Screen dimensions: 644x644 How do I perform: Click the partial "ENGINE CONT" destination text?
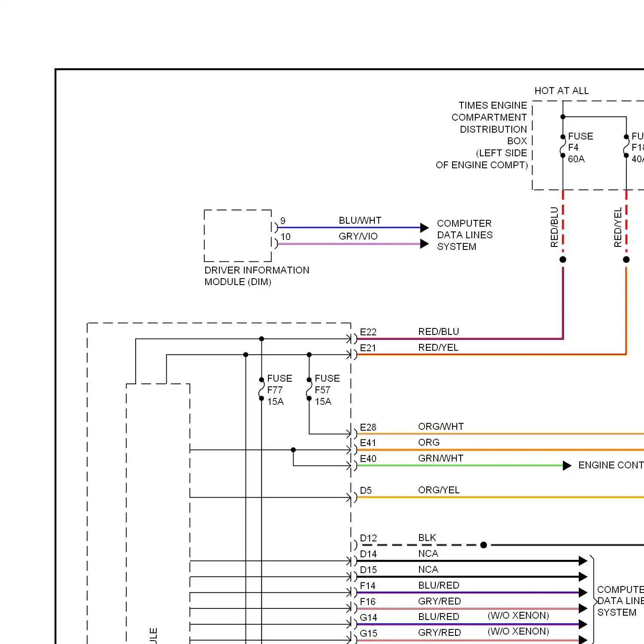click(x=611, y=465)
